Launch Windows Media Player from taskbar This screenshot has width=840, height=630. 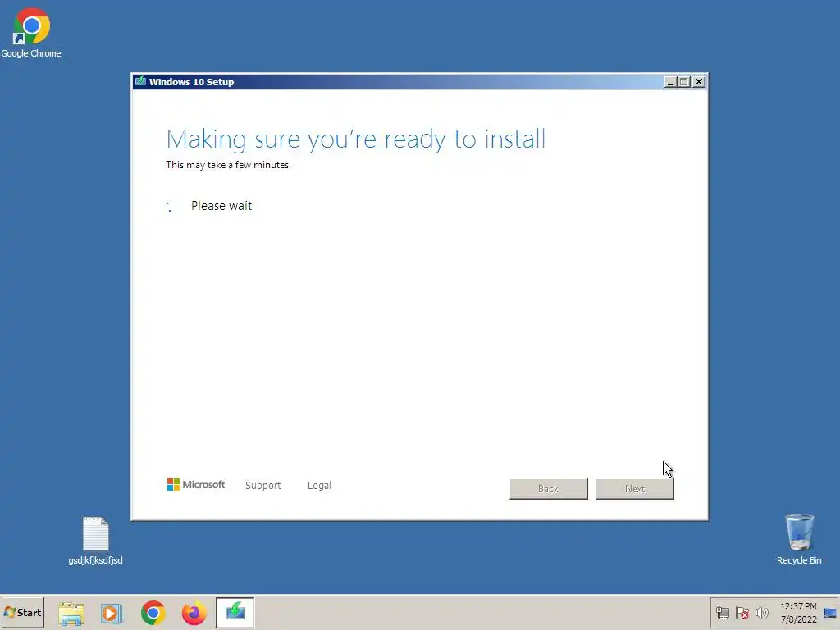(112, 612)
